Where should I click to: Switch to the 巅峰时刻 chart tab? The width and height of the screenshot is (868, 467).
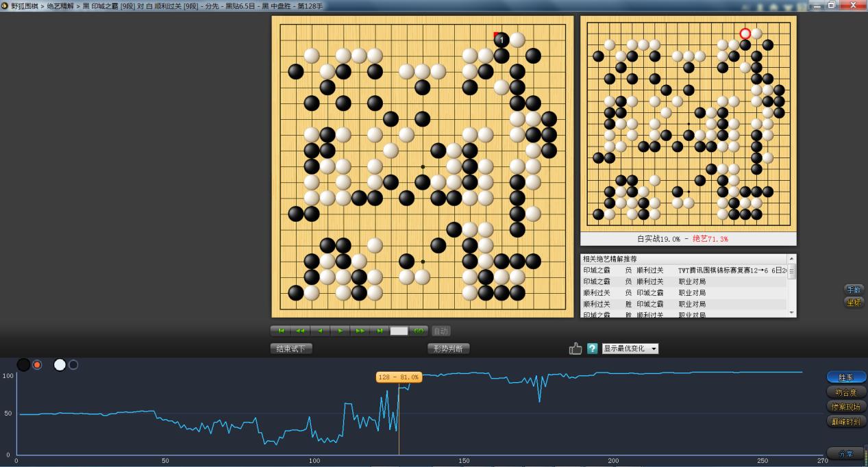tap(846, 422)
